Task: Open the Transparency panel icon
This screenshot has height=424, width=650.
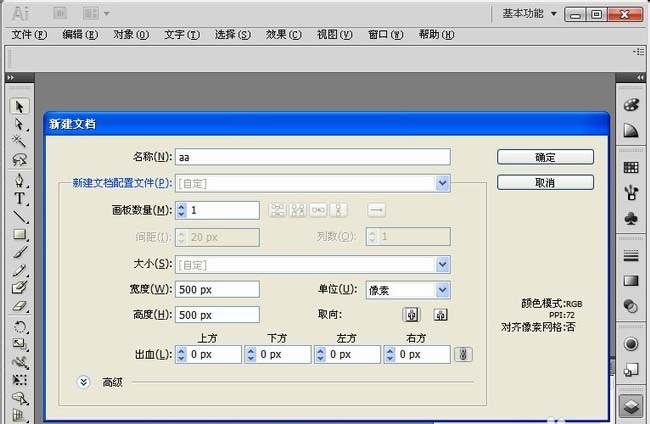Action: 631,307
